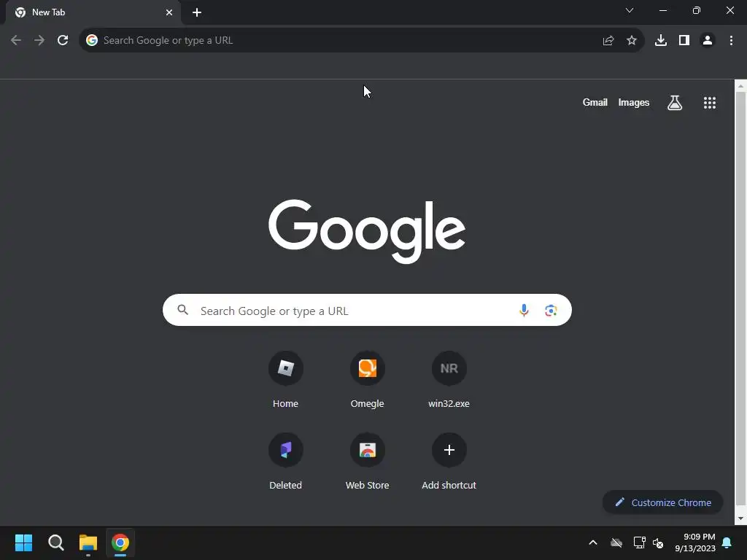Viewport: 747px width, 560px height.
Task: Open the Web Store shortcut
Action: pos(368,462)
